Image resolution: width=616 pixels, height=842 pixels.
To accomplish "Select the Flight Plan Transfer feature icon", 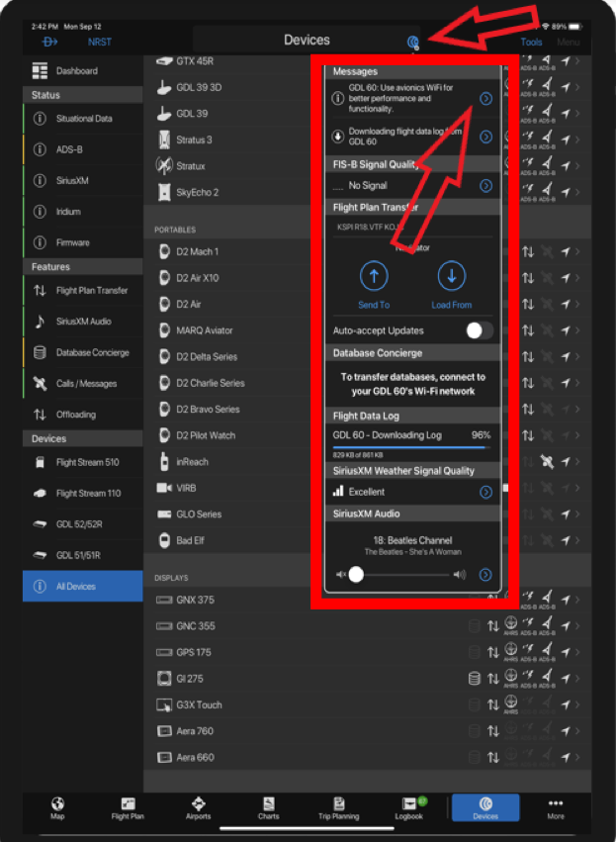I will tap(40, 291).
